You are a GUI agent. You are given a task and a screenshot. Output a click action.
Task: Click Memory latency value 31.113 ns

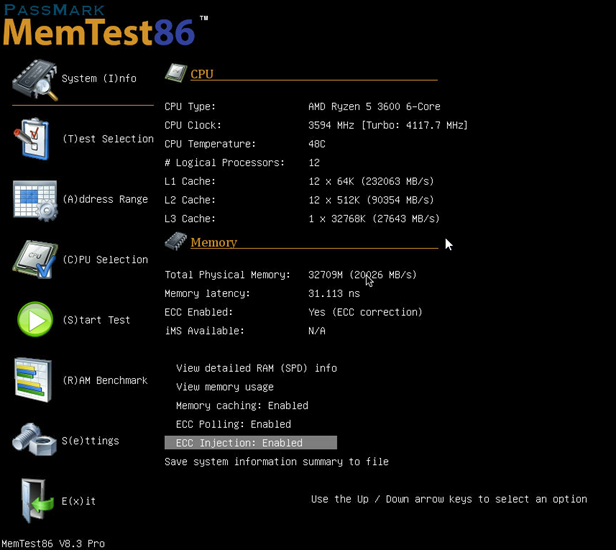[334, 293]
